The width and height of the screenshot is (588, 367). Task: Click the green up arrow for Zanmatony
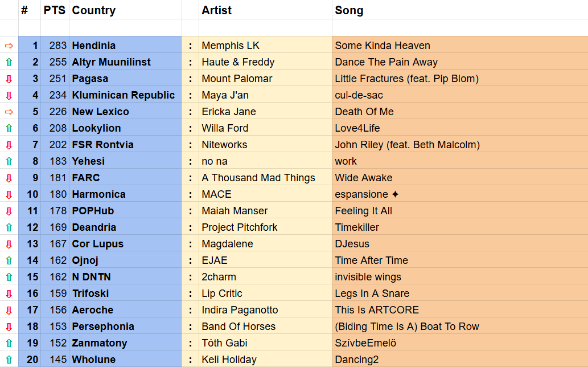click(x=9, y=343)
